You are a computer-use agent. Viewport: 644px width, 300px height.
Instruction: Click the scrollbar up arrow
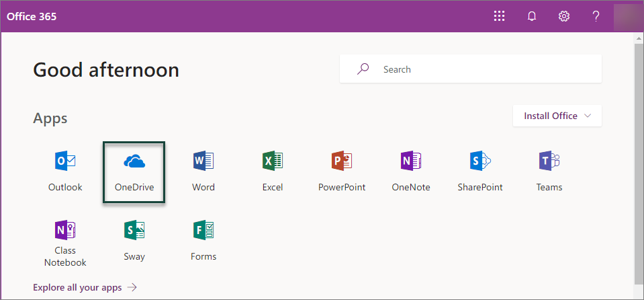click(639, 39)
